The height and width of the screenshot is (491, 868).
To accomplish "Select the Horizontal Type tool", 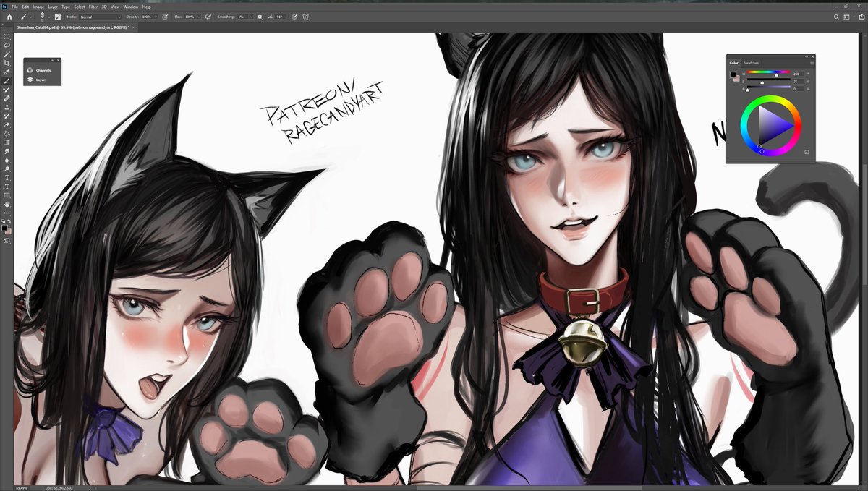I will 7,177.
